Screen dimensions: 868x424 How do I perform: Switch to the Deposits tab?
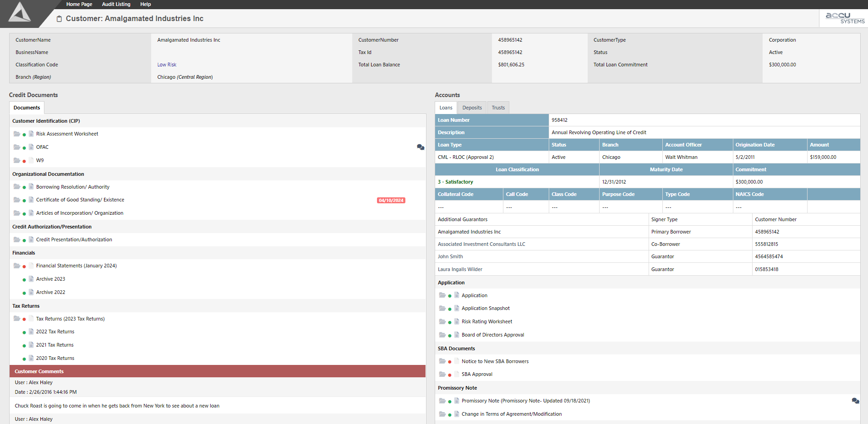[x=472, y=108]
